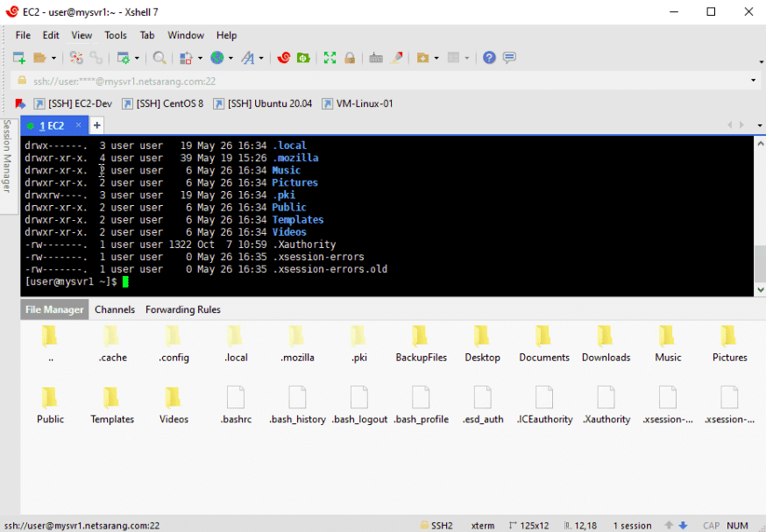Select the parent directory '..' folder

pyautogui.click(x=50, y=344)
